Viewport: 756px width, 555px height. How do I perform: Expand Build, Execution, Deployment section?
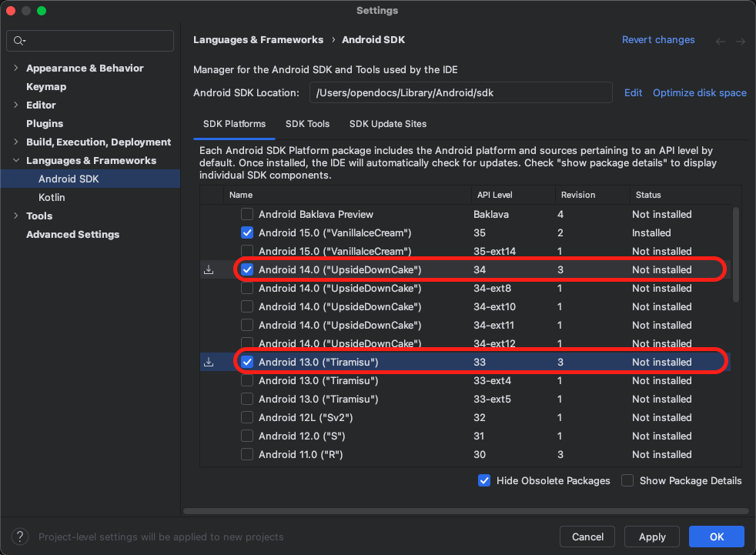16,142
